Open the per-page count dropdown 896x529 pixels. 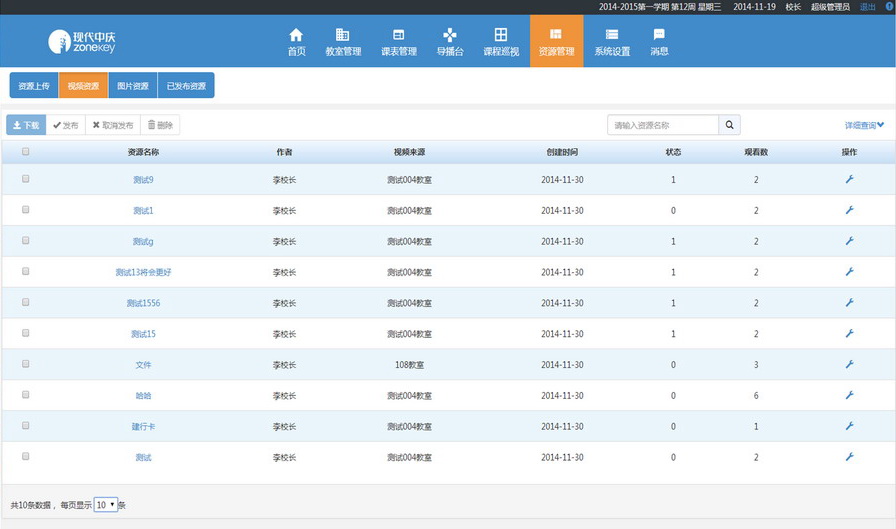[x=106, y=505]
